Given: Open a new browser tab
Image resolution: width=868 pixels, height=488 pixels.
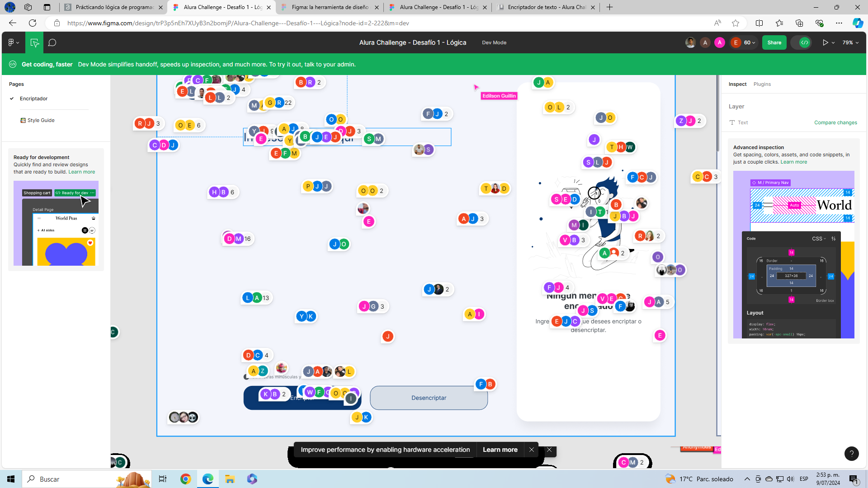Looking at the screenshot, I should click(609, 7).
